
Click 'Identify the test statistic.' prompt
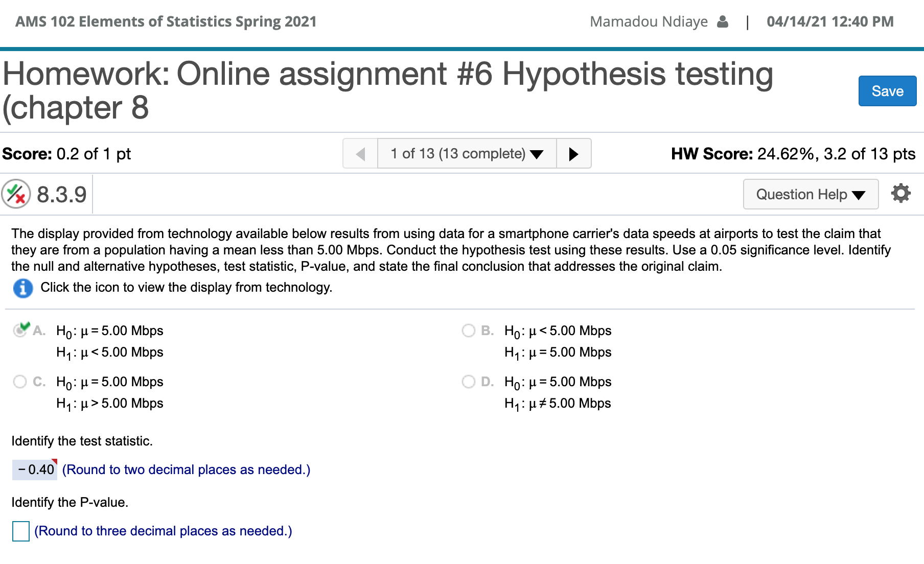(x=82, y=441)
